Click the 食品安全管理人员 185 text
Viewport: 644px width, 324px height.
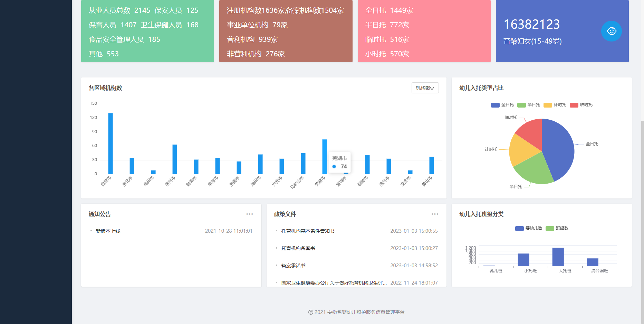pyautogui.click(x=124, y=39)
